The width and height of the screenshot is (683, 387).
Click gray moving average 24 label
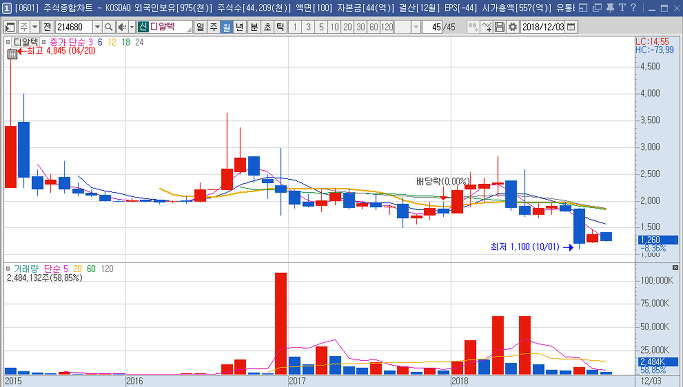pyautogui.click(x=139, y=42)
